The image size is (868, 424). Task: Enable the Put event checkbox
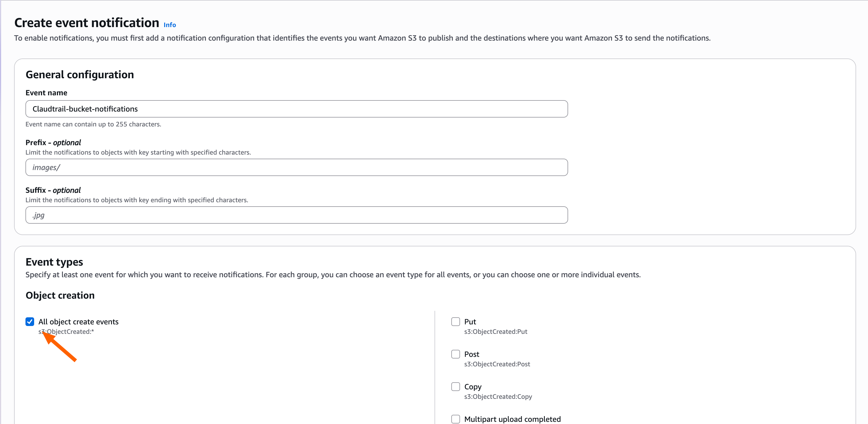(456, 322)
